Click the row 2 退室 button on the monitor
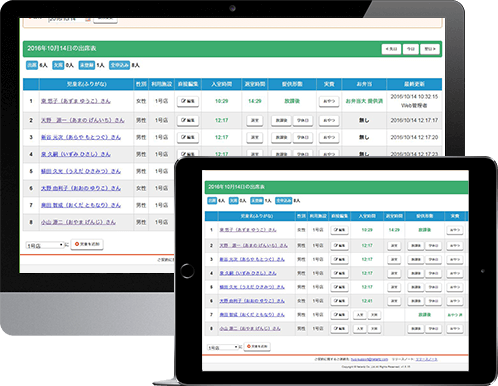498x386 pixels. click(255, 120)
